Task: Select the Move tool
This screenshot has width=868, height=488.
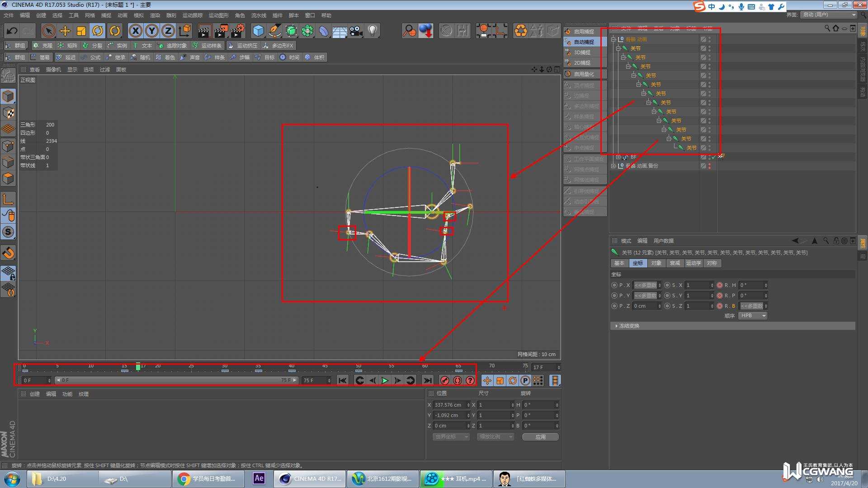Action: point(65,31)
